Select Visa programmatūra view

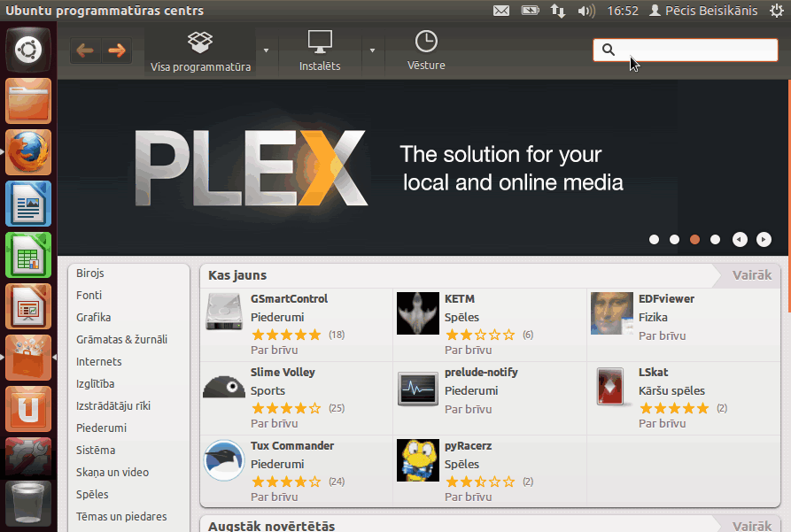click(x=200, y=52)
